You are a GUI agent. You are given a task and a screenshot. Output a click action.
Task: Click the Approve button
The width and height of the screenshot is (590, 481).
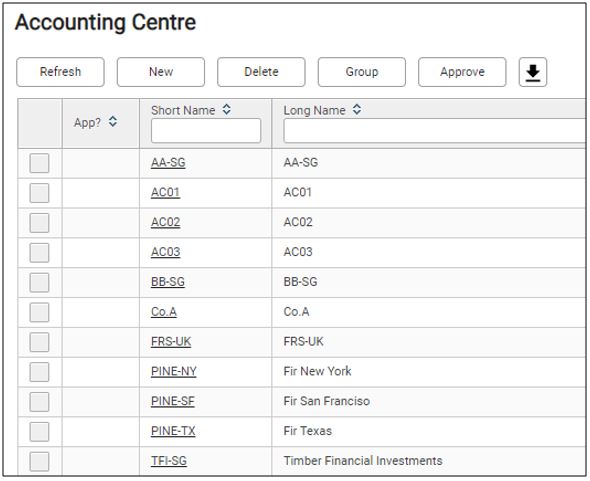pyautogui.click(x=462, y=72)
